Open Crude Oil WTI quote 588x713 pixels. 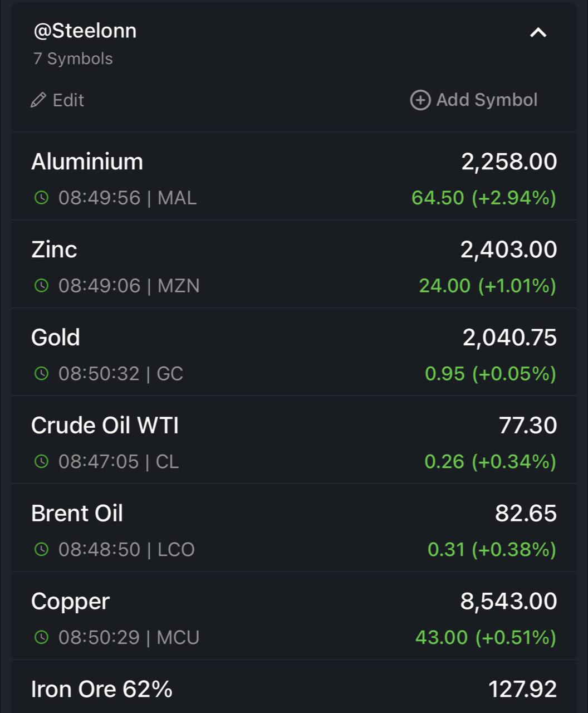(294, 441)
